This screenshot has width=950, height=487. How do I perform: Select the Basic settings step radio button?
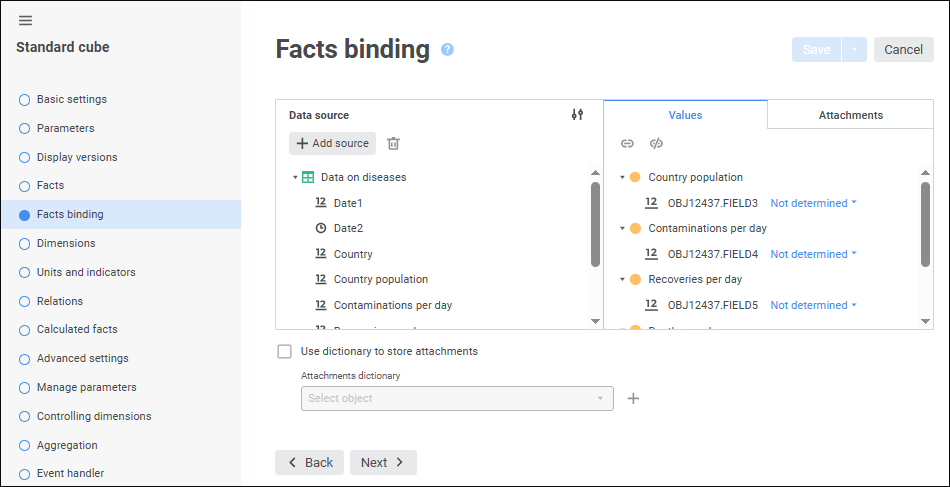point(25,99)
